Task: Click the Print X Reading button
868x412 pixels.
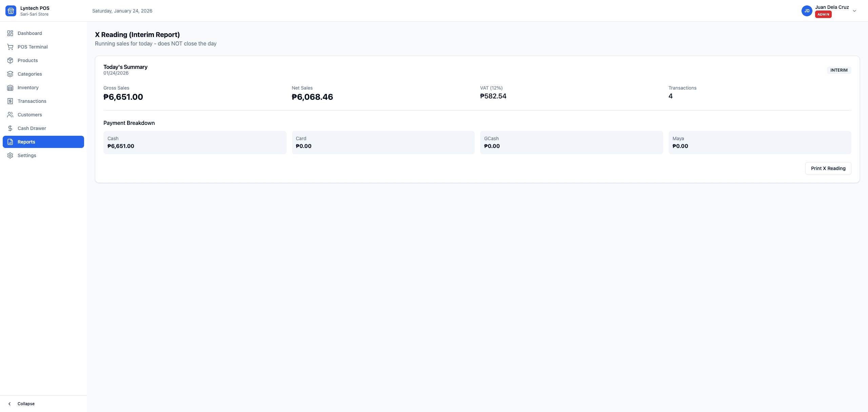Action: click(828, 168)
